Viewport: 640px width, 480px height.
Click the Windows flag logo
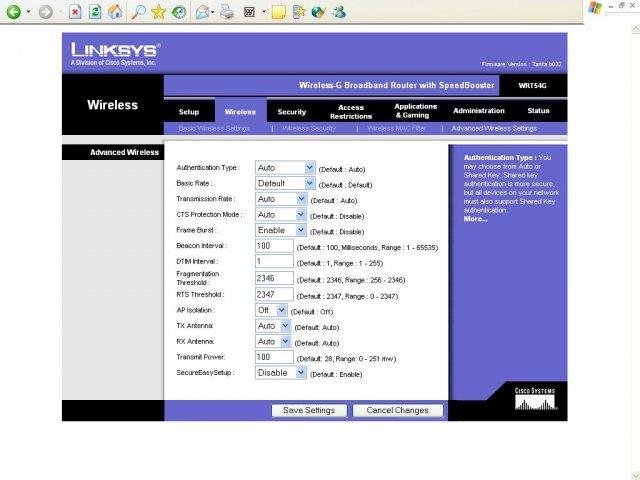(x=595, y=8)
